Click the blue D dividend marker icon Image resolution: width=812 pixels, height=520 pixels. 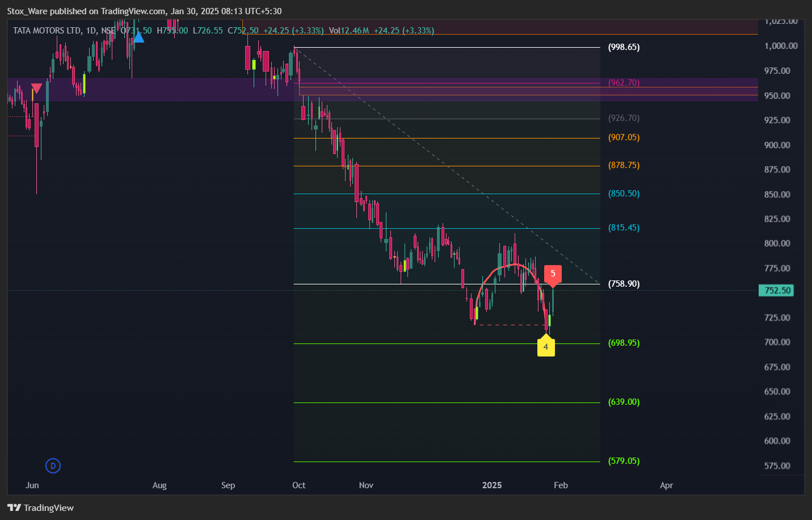(x=53, y=466)
